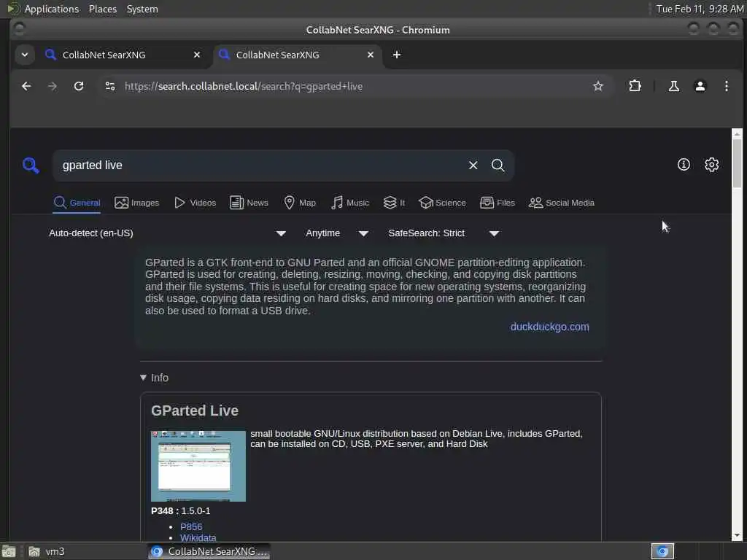Open preferences gear icon
747x560 pixels.
click(x=712, y=165)
